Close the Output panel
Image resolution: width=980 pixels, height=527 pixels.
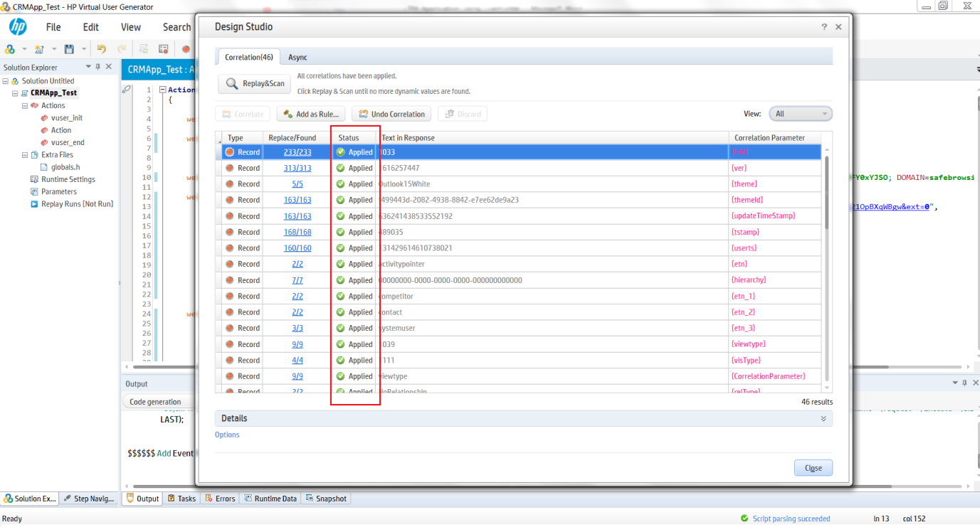[974, 383]
